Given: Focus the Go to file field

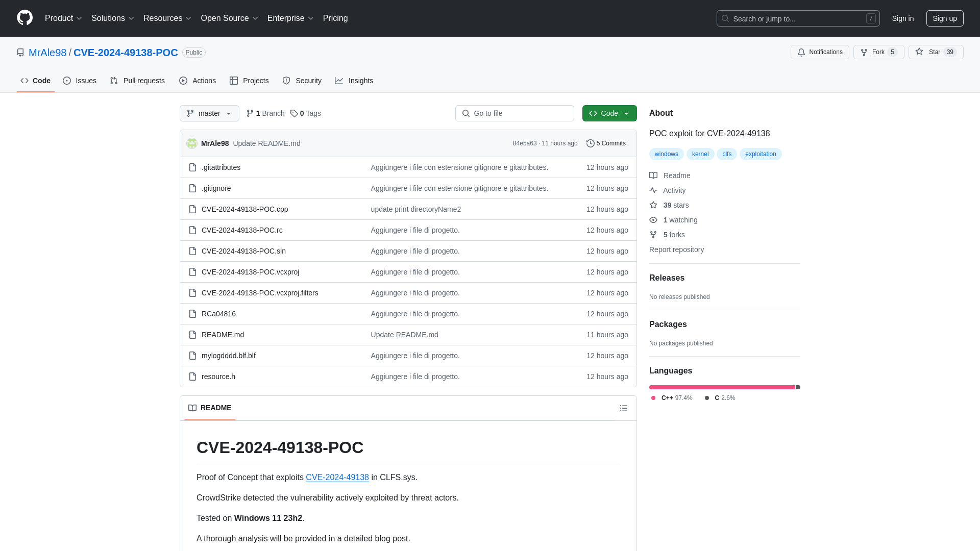Looking at the screenshot, I should [514, 113].
